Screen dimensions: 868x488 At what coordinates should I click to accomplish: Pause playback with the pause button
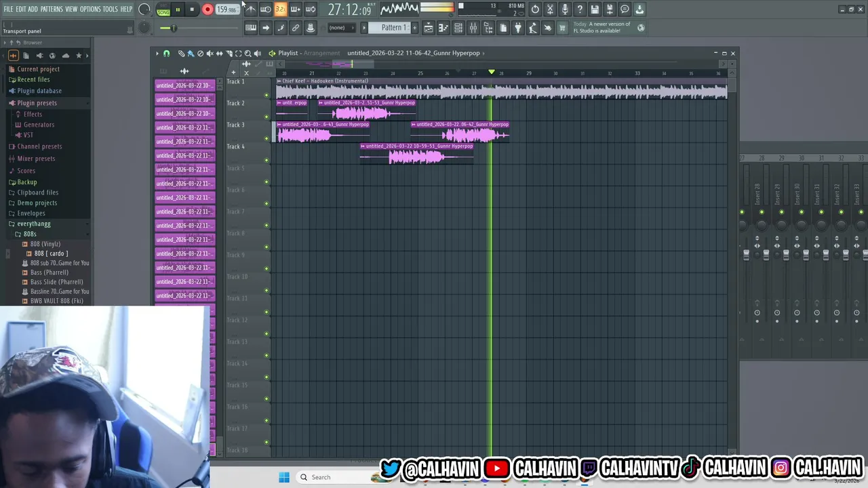[x=178, y=9]
